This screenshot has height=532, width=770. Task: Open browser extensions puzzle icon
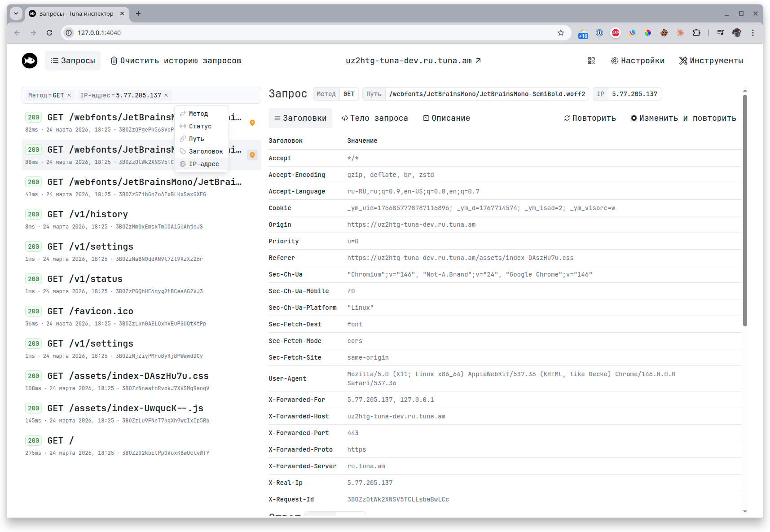click(696, 33)
